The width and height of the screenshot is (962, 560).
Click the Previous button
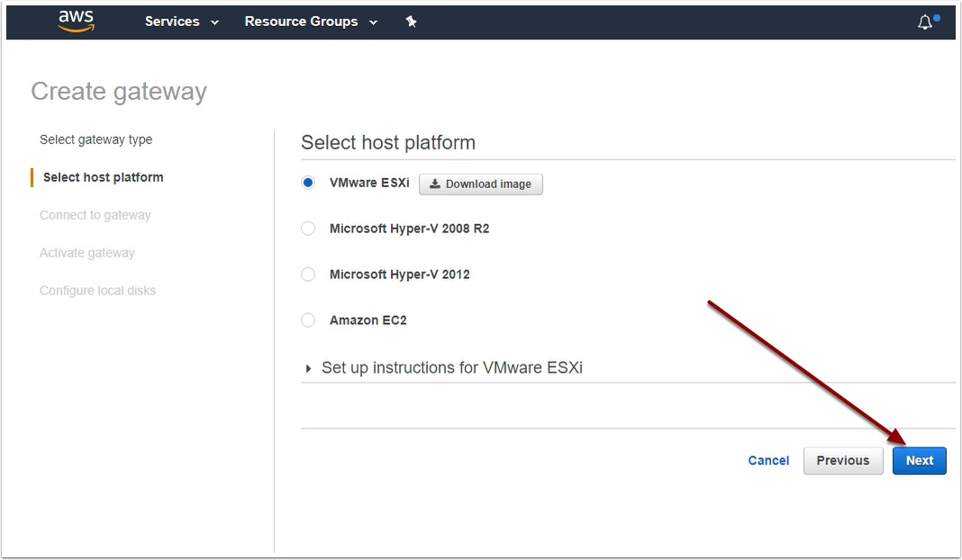[843, 461]
